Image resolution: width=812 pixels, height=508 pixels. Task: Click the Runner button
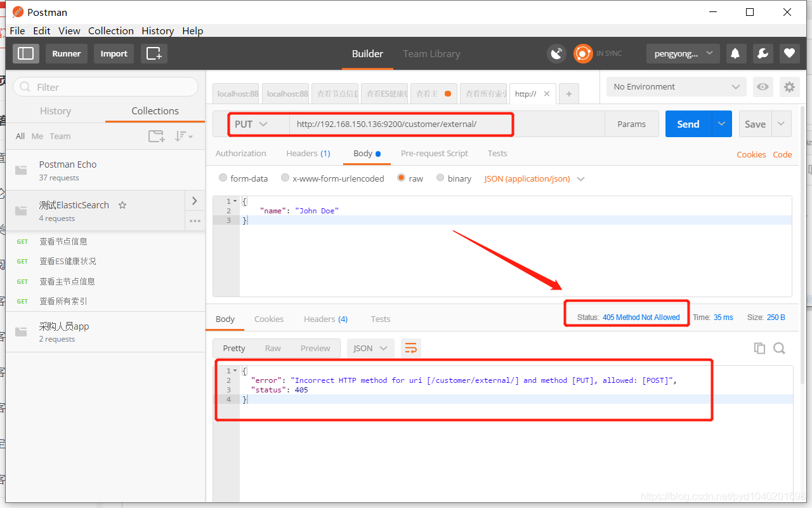67,53
